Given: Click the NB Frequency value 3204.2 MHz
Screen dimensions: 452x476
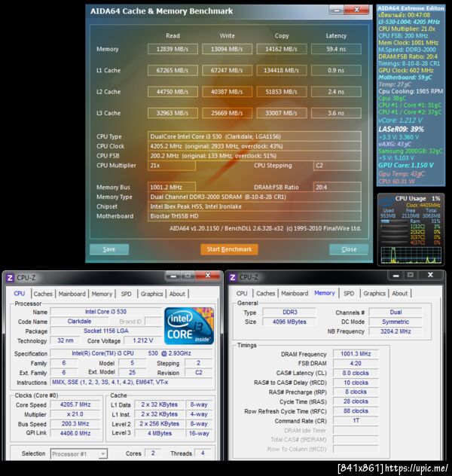Looking at the screenshot, I should tap(395, 331).
